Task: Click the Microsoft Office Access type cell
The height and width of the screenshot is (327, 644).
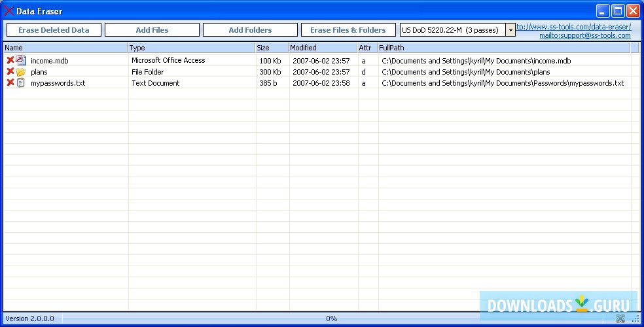Action: point(168,60)
